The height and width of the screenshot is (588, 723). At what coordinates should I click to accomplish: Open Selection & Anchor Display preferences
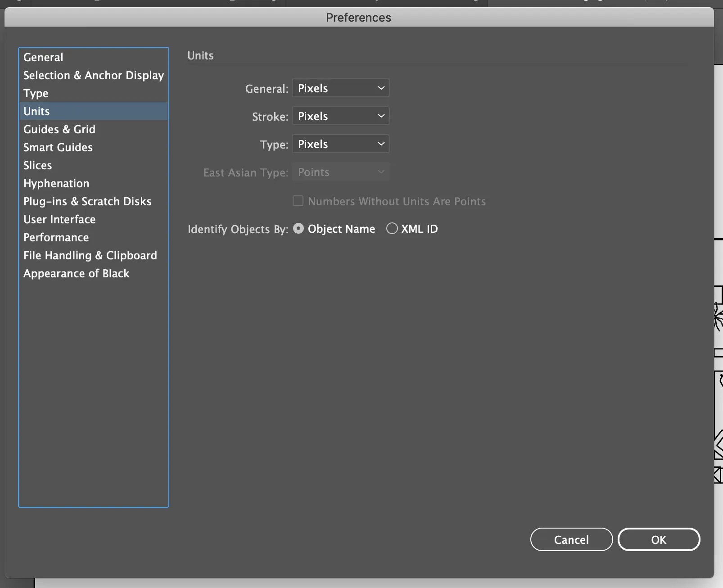tap(93, 75)
